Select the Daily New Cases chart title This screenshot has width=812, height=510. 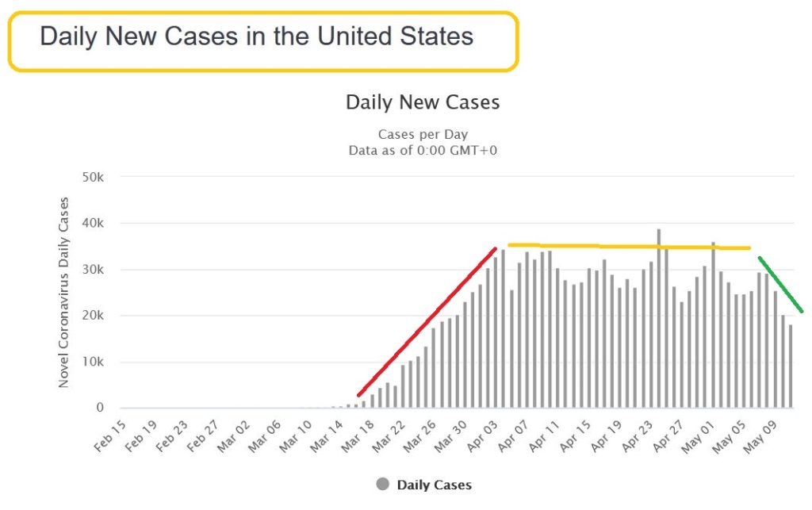click(x=423, y=102)
